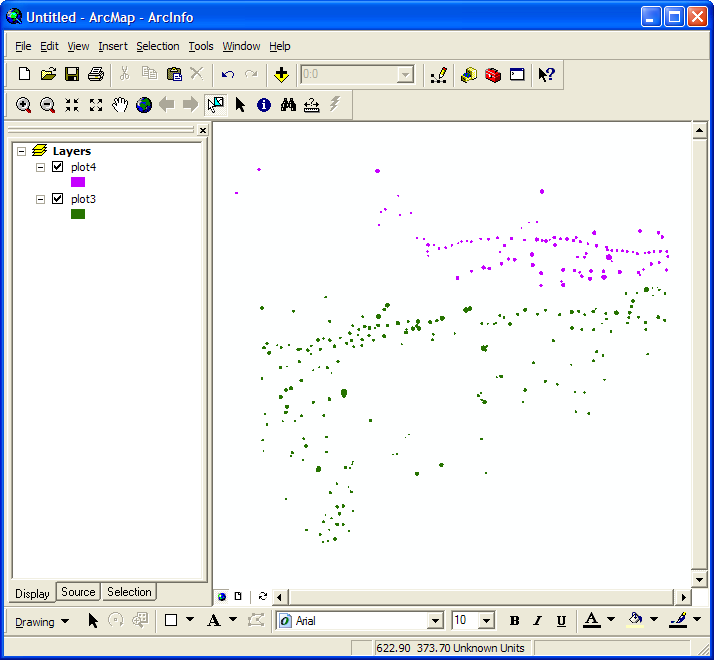Close the table of contents panel
Image resolution: width=714 pixels, height=660 pixels.
coord(203,130)
